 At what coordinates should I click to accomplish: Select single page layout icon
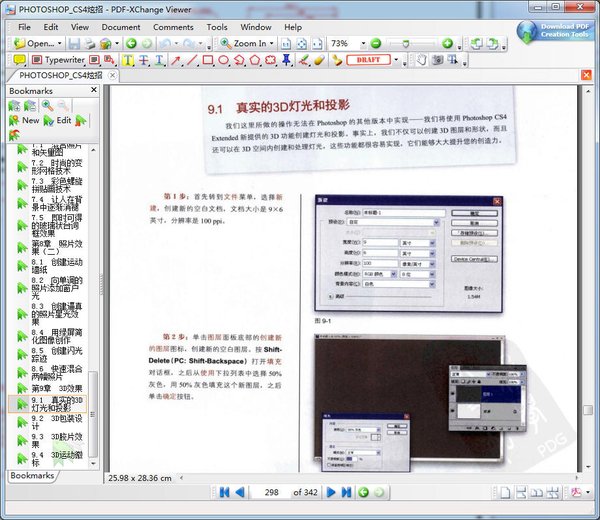pyautogui.click(x=505, y=492)
